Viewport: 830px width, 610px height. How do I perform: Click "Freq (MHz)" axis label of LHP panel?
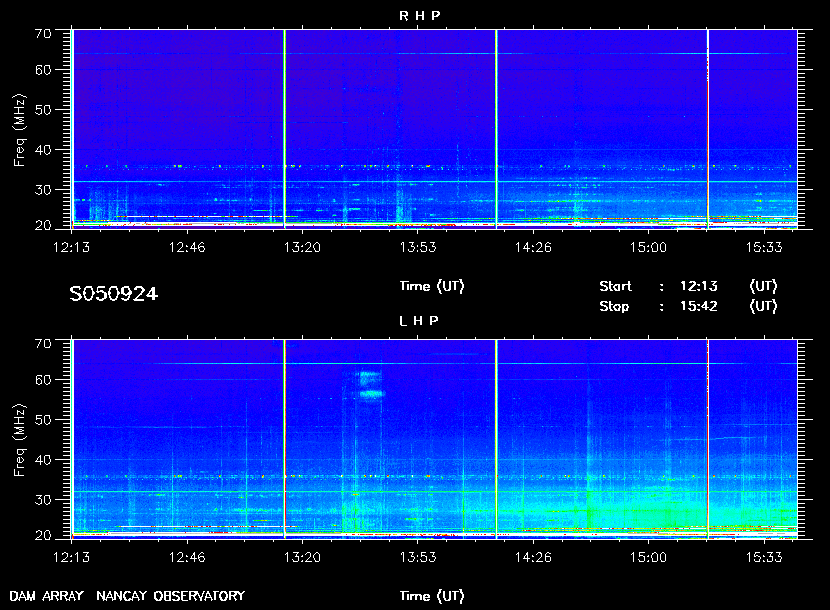pos(20,441)
